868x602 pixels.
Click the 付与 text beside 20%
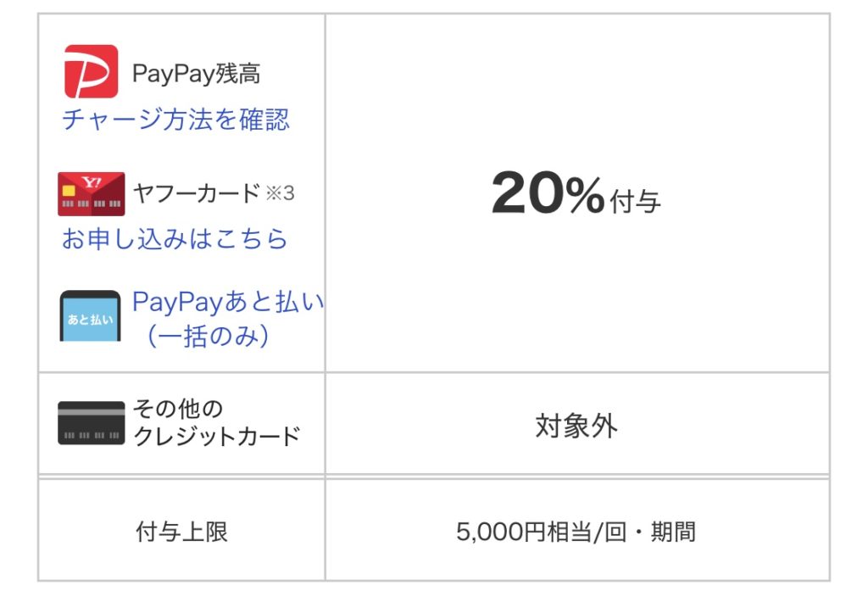click(635, 202)
